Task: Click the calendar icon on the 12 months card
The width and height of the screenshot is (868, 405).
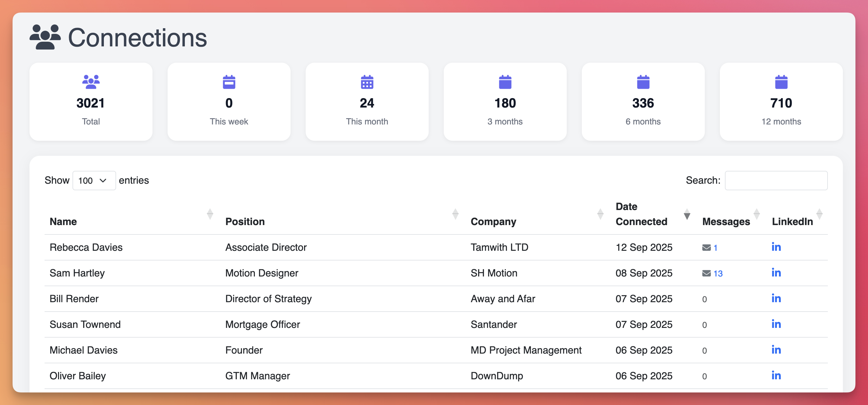Action: pyautogui.click(x=781, y=82)
